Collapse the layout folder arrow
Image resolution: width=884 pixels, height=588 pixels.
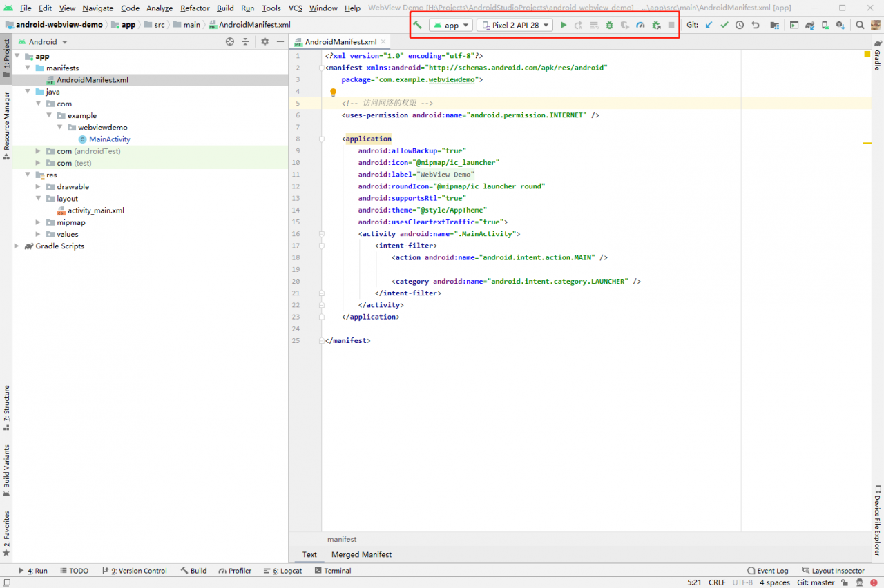(39, 198)
